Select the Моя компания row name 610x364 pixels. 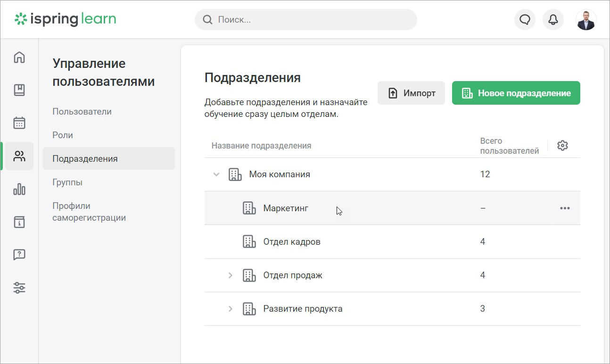(x=280, y=174)
